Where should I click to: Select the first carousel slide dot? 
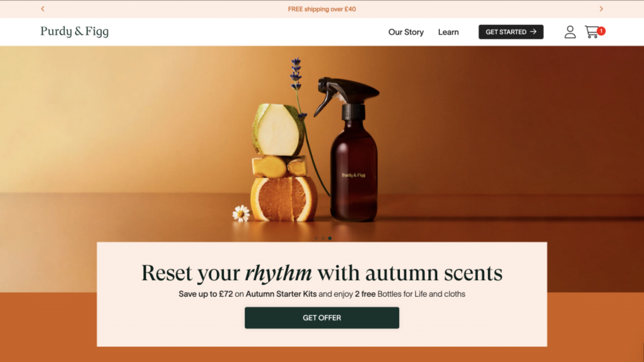(x=316, y=238)
